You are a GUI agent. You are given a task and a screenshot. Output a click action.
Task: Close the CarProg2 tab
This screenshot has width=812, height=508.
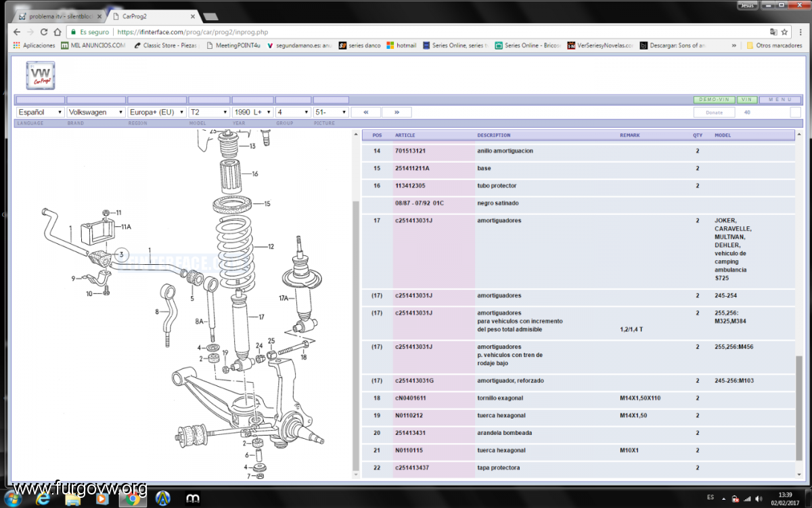tap(192, 16)
